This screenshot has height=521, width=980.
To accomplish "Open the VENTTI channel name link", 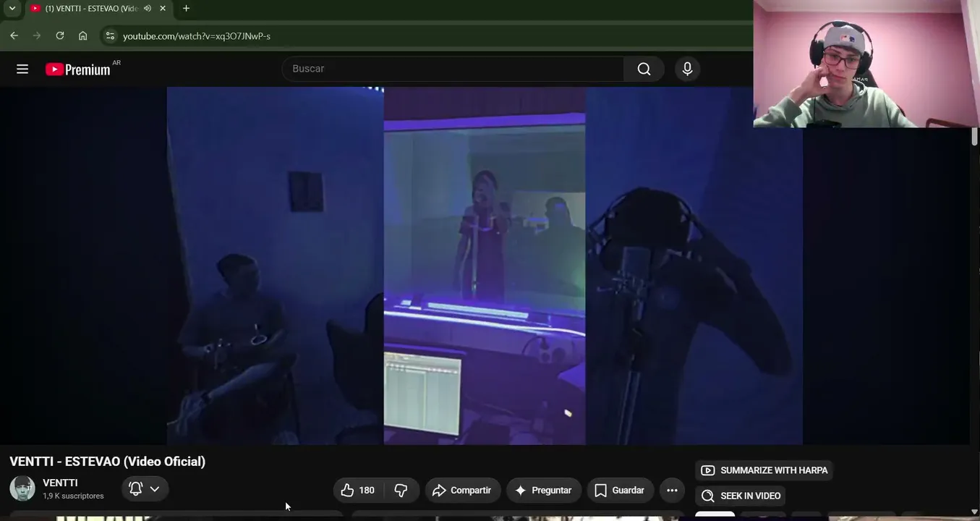I will coord(60,483).
